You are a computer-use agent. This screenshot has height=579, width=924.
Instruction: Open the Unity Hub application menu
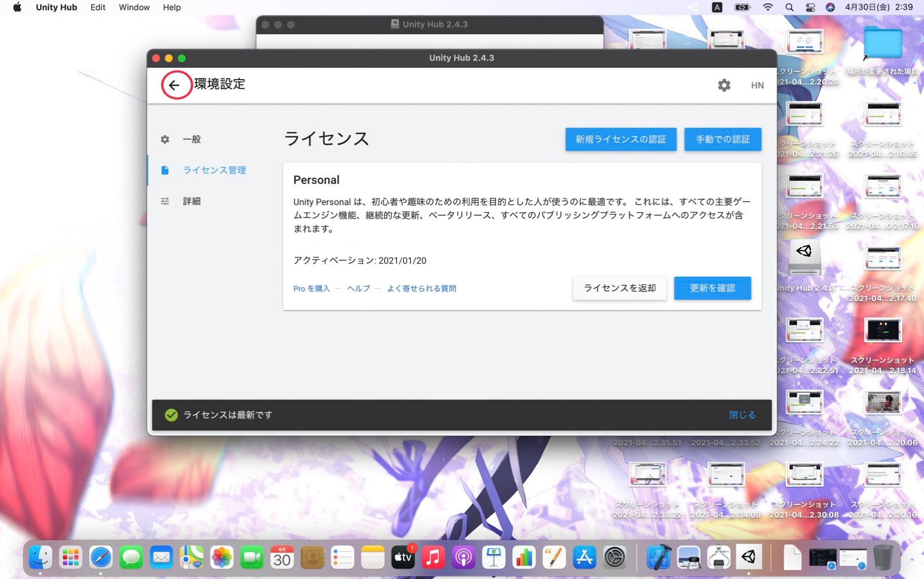tap(56, 7)
